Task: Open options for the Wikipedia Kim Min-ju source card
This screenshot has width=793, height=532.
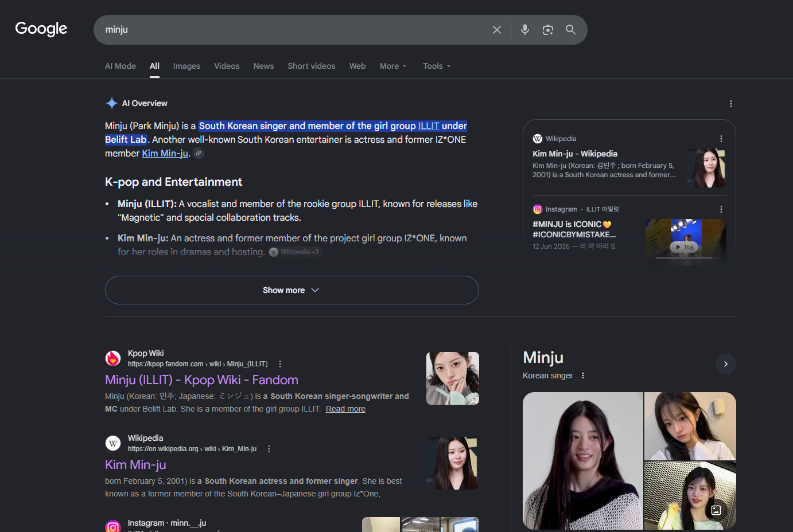Action: click(721, 139)
